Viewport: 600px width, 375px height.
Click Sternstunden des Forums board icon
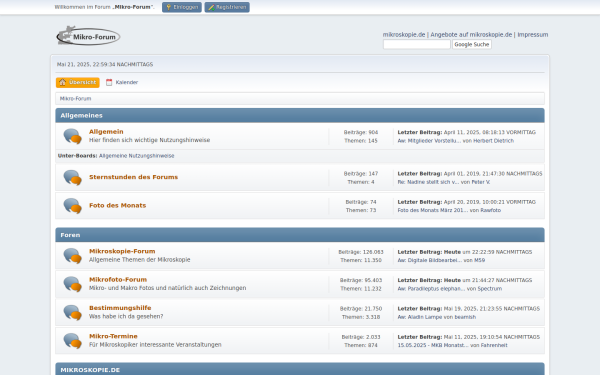pyautogui.click(x=72, y=178)
